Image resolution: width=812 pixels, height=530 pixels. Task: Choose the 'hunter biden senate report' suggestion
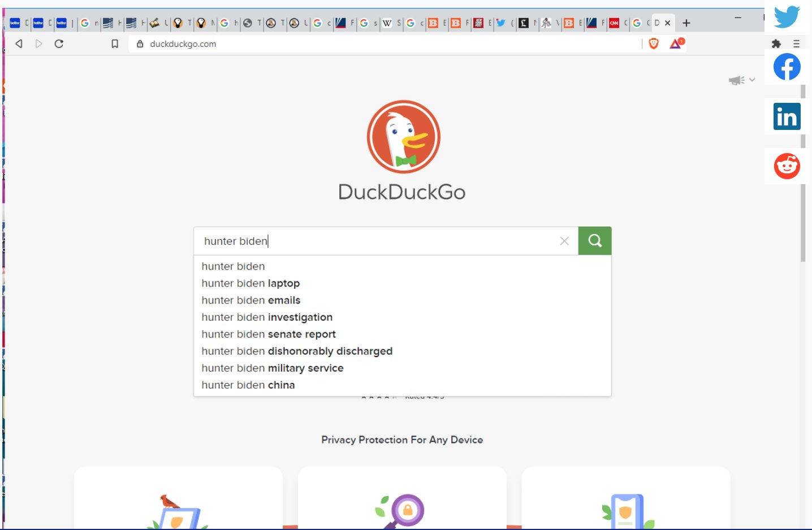[403, 334]
